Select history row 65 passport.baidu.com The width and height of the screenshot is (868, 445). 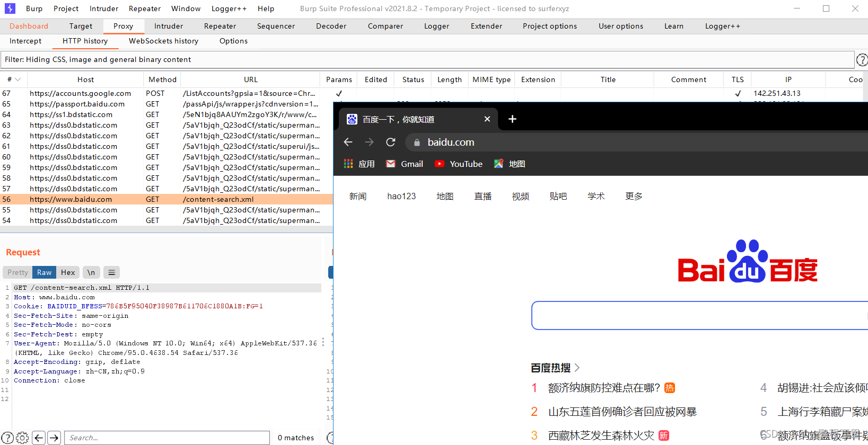[x=166, y=104]
